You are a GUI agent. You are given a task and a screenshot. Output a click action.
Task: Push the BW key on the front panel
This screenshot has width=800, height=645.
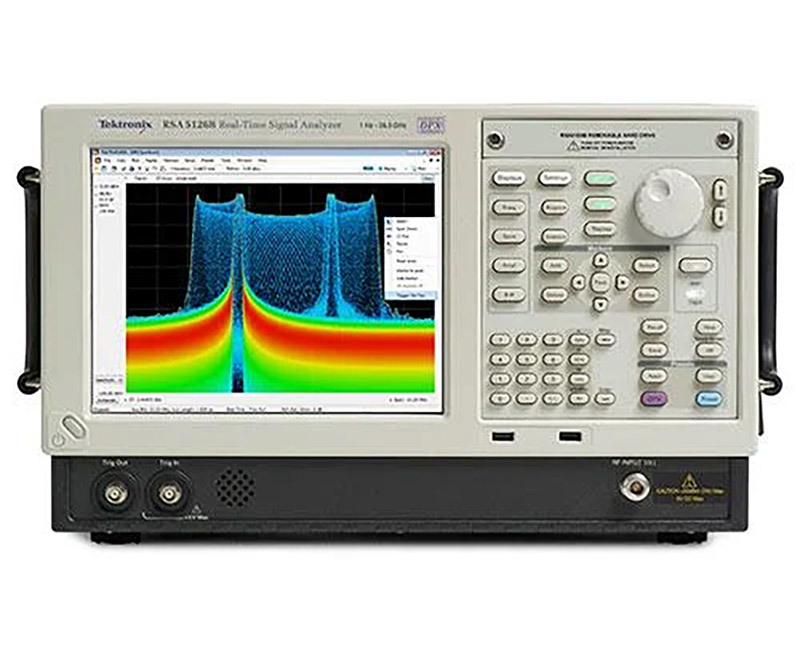tap(509, 295)
